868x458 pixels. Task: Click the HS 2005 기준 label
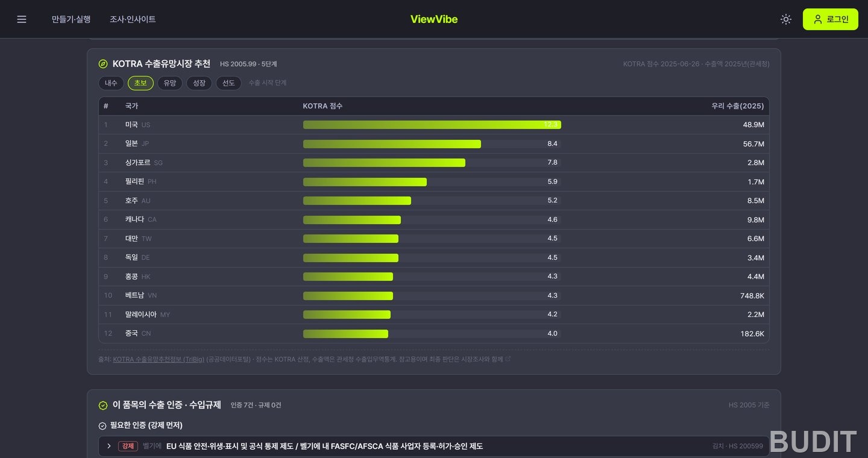click(749, 406)
